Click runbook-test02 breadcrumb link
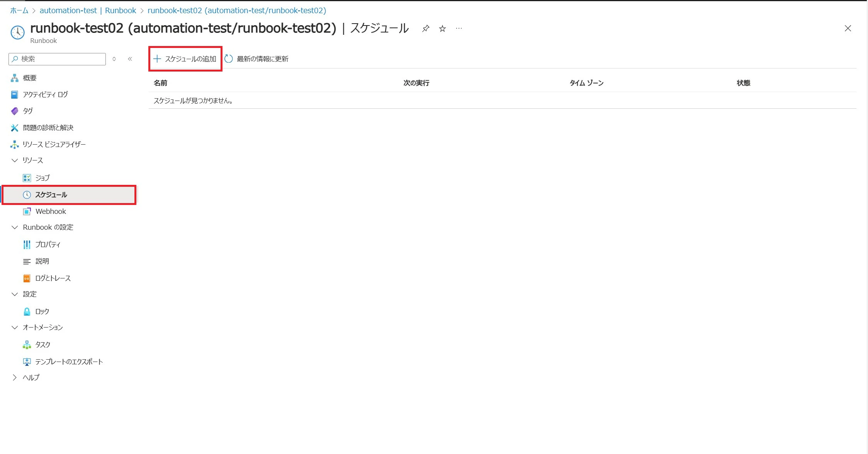 coord(237,10)
